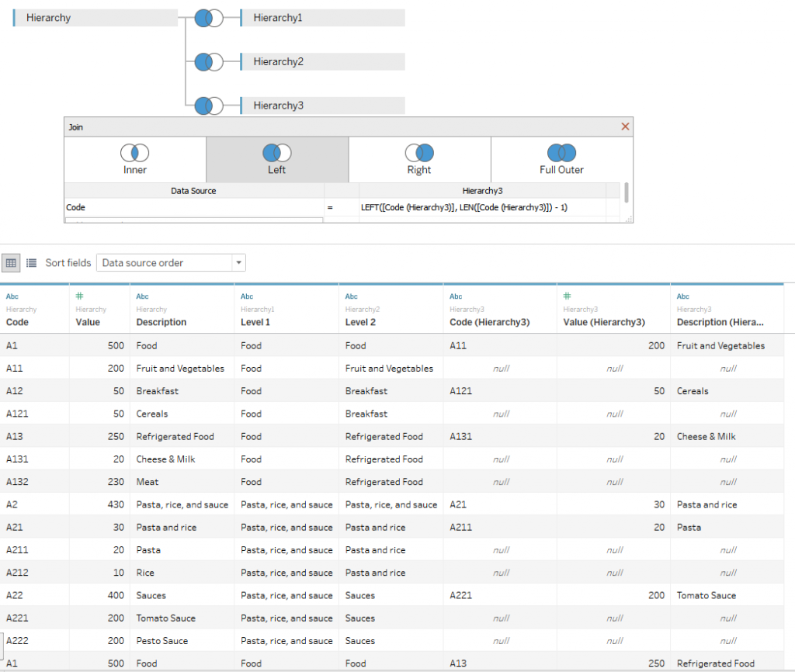
Task: Click the A222 cell in Code column
Action: click(34, 641)
